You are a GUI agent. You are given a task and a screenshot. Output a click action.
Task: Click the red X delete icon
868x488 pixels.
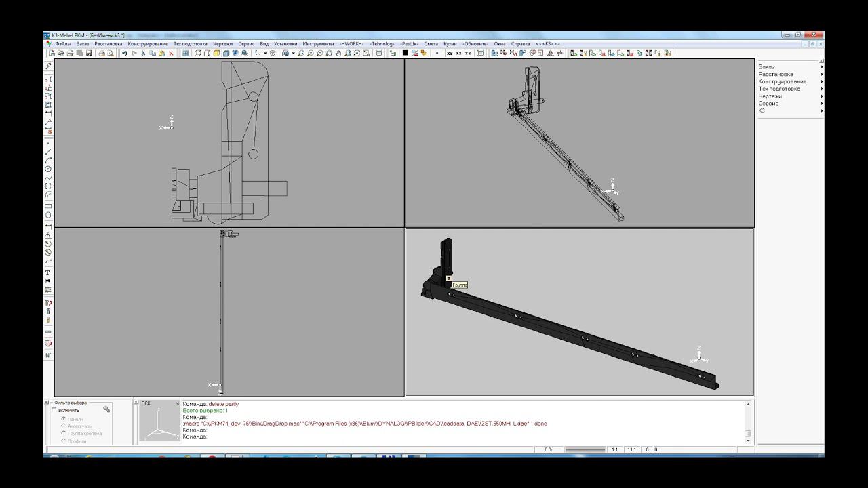tap(171, 53)
